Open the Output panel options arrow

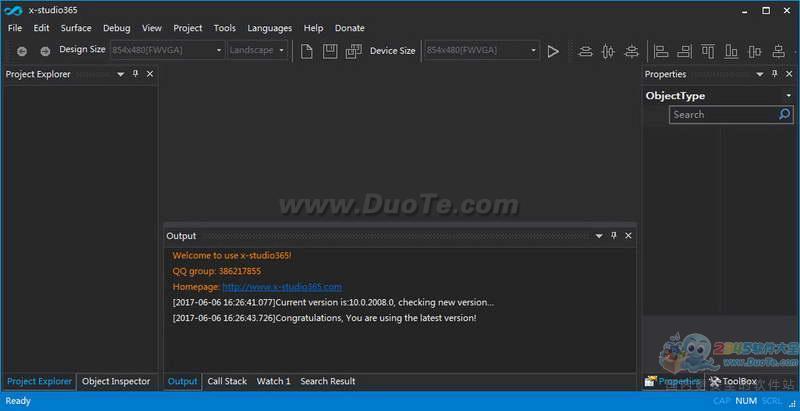click(599, 236)
